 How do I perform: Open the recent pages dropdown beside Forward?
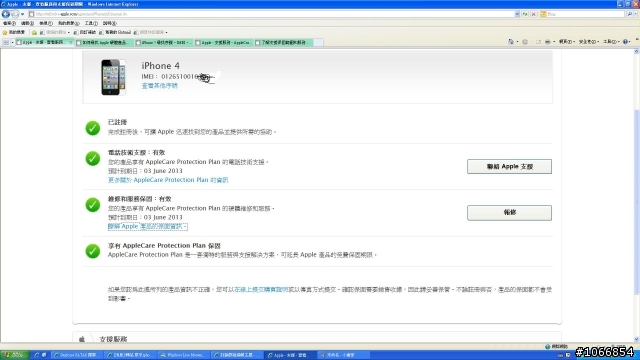(22, 14)
